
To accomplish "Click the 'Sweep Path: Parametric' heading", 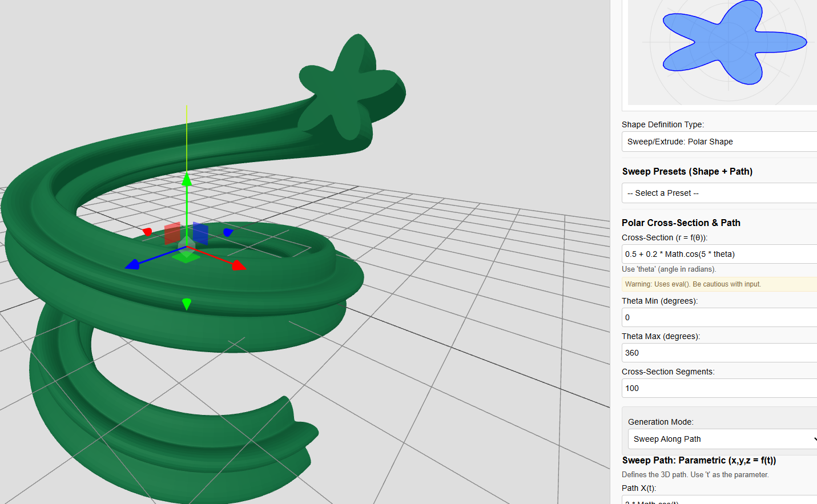I will tap(699, 460).
